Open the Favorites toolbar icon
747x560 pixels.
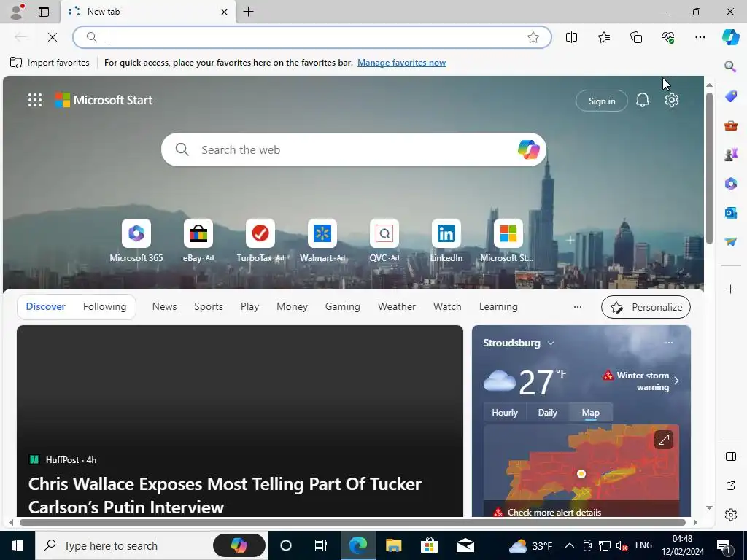point(603,37)
